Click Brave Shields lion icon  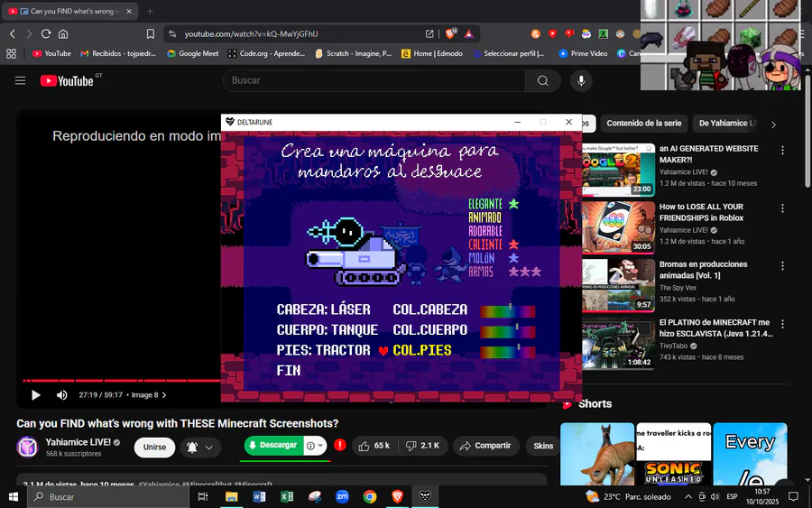(450, 33)
